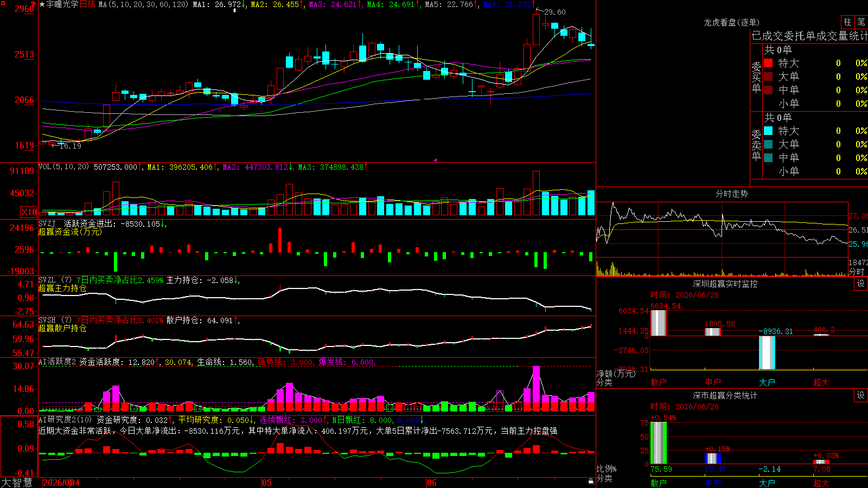Click the AI活跃度2 indicator name
The width and height of the screenshot is (868, 488).
57,362
